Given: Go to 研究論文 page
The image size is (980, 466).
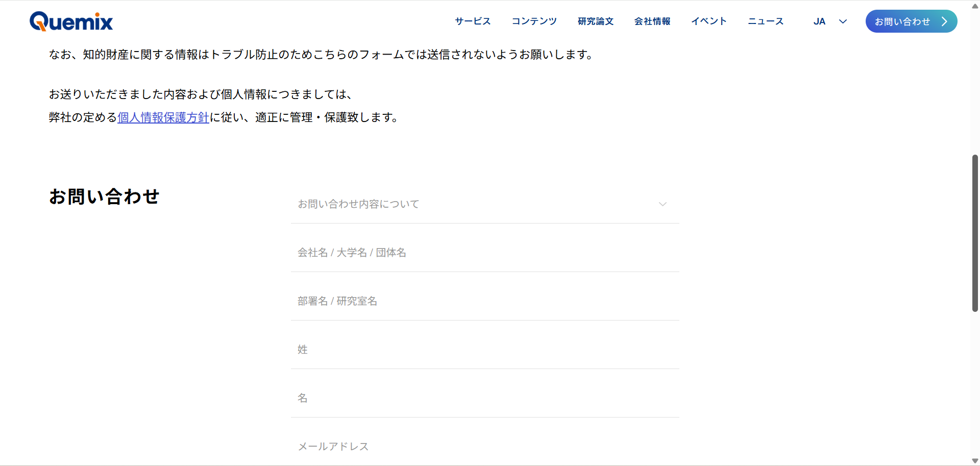Looking at the screenshot, I should 596,21.
